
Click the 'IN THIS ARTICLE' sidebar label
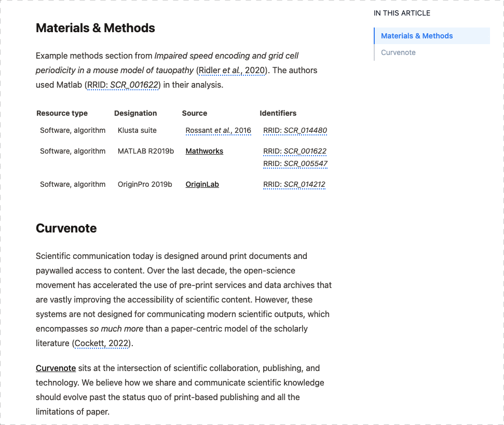402,13
